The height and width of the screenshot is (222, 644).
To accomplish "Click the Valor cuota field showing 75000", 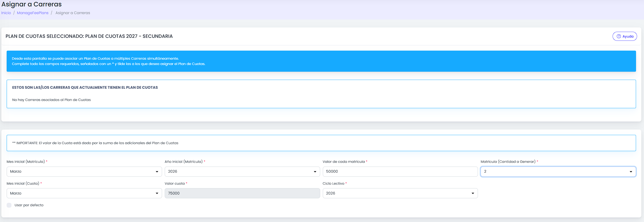I will (x=242, y=193).
